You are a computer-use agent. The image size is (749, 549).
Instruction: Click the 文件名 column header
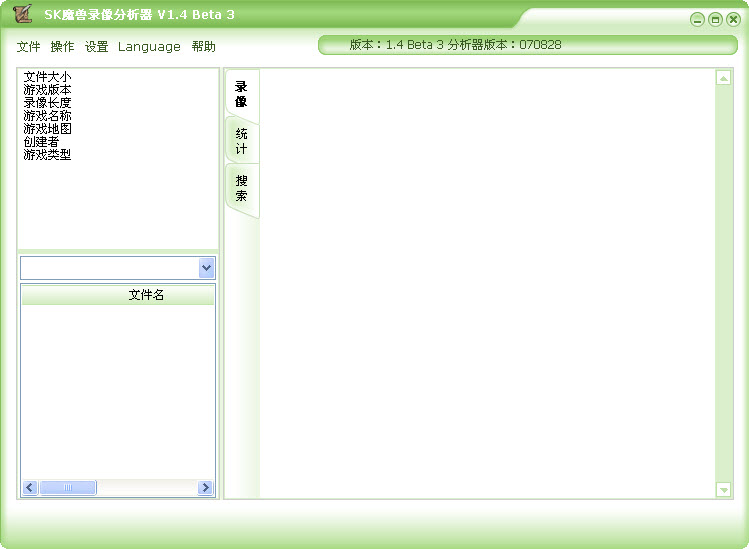[118, 295]
